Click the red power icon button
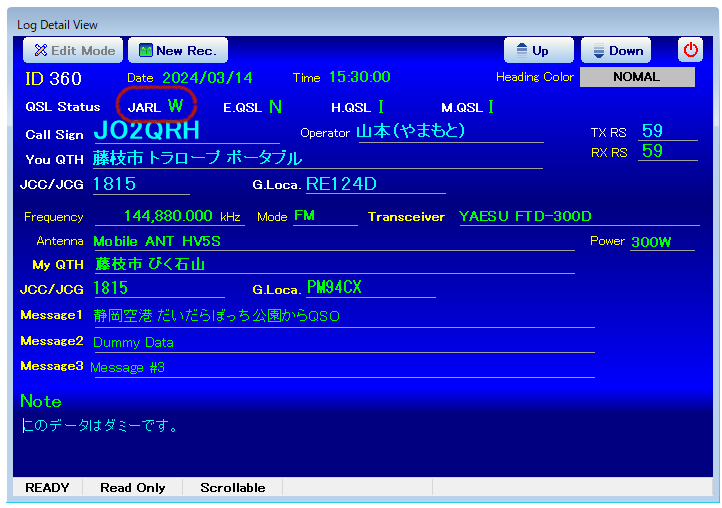This screenshot has height=508, width=722. pyautogui.click(x=691, y=50)
